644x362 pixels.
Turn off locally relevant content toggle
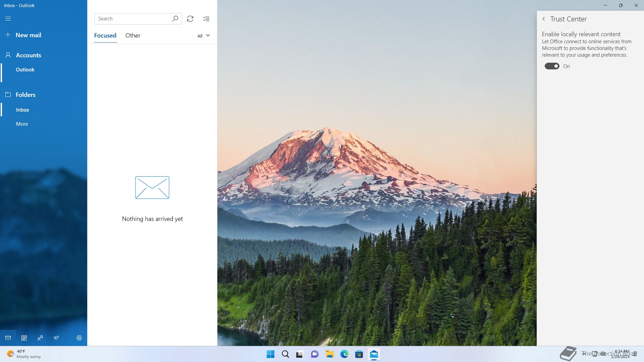[x=552, y=66]
